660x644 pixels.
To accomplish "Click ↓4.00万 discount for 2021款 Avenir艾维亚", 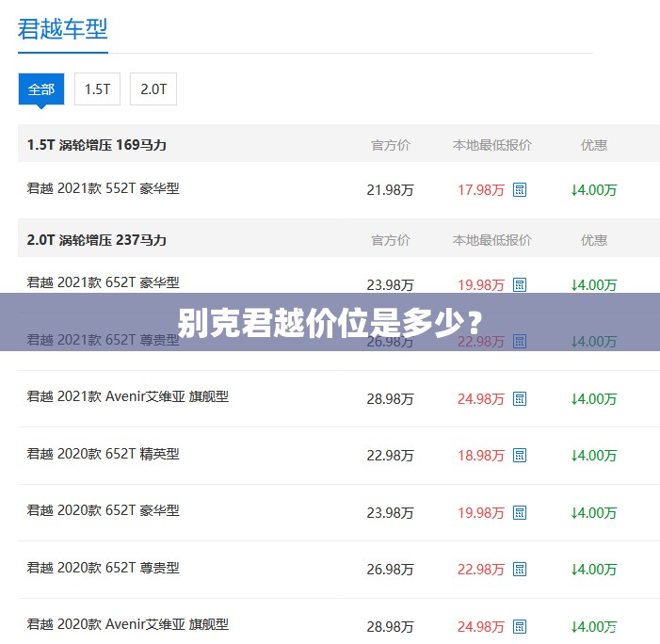I will [594, 399].
